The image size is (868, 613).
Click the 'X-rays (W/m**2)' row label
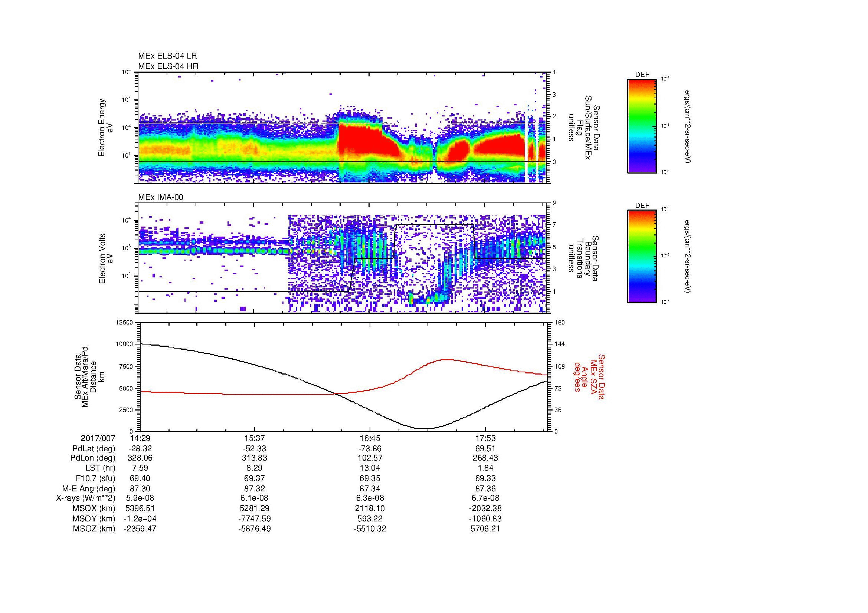pyautogui.click(x=86, y=498)
